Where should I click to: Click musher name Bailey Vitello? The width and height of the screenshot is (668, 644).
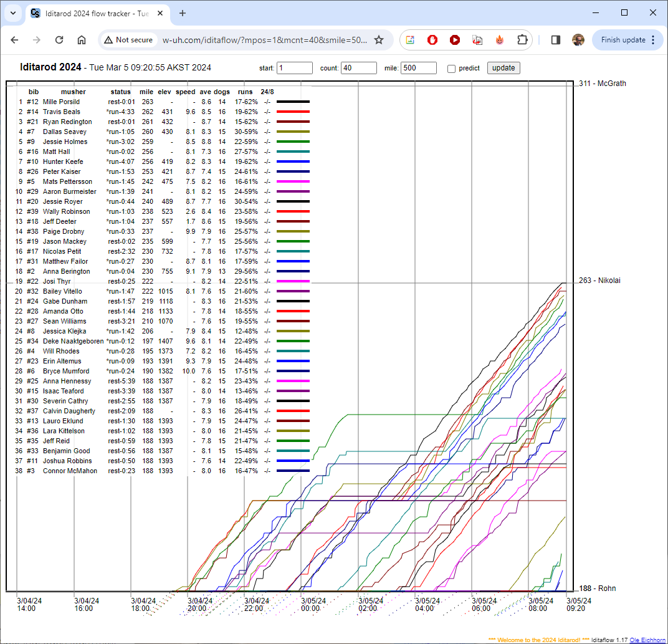pyautogui.click(x=62, y=291)
